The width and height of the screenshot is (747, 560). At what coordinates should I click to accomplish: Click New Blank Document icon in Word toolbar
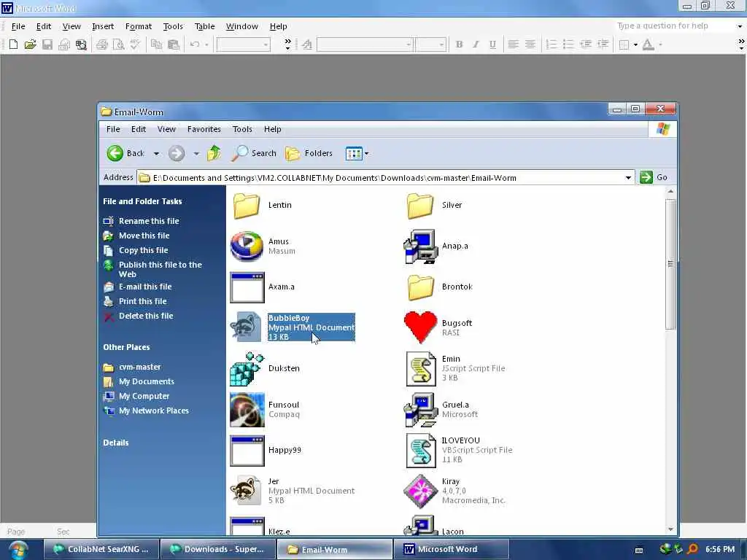pos(13,44)
